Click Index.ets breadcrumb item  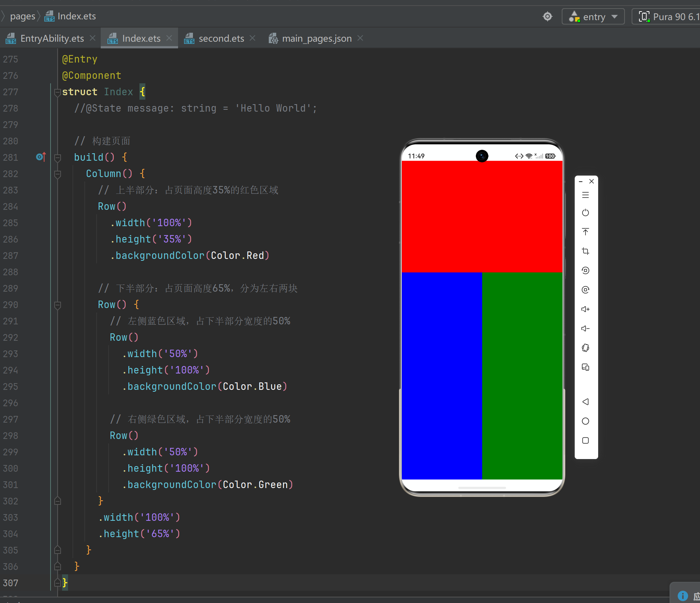[70, 16]
